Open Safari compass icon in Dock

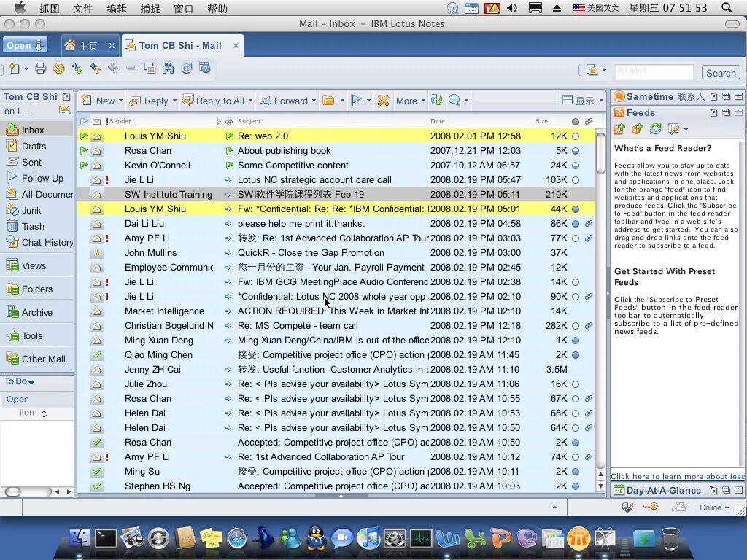(237, 539)
